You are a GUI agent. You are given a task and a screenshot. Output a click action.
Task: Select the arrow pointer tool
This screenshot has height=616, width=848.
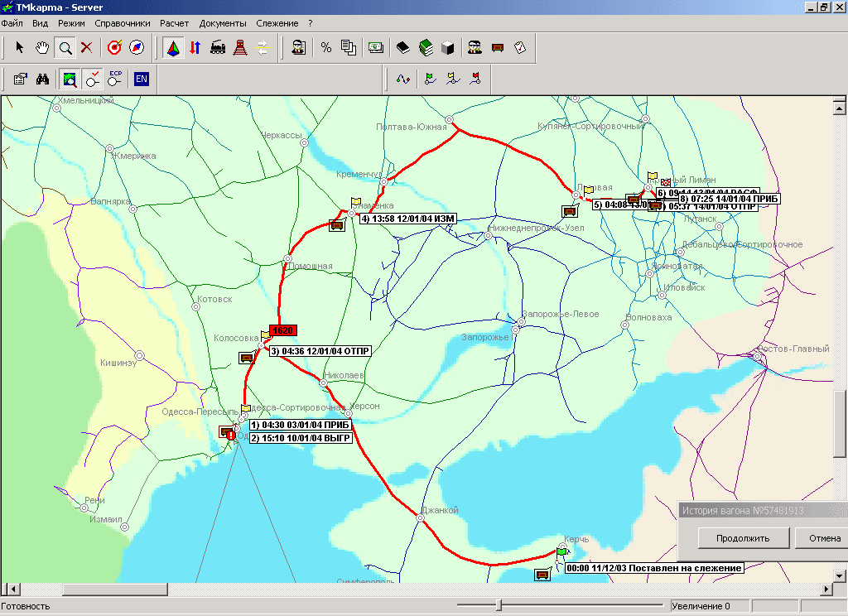(x=20, y=48)
